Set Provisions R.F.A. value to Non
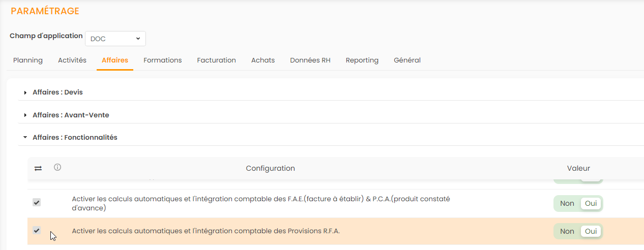 click(x=567, y=231)
